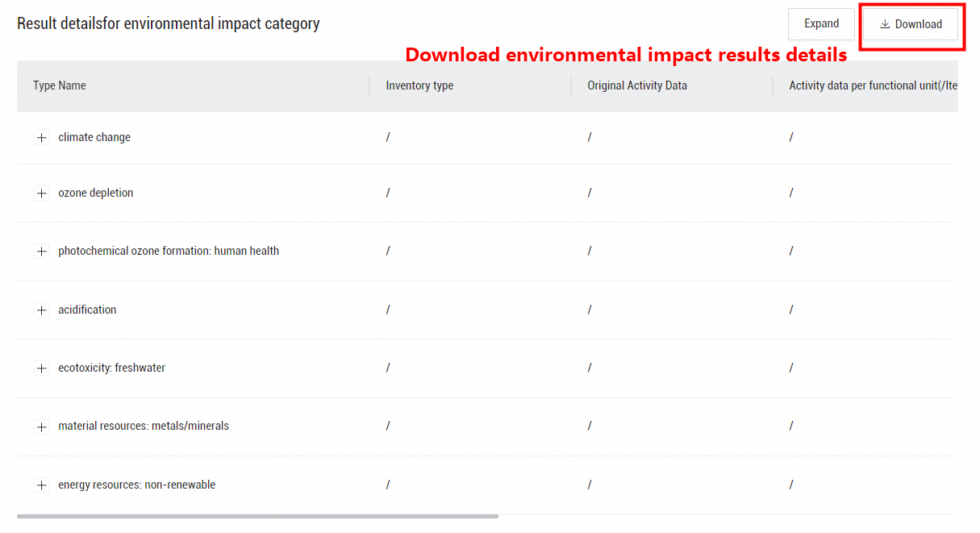Expand the ozone depletion row

click(42, 194)
